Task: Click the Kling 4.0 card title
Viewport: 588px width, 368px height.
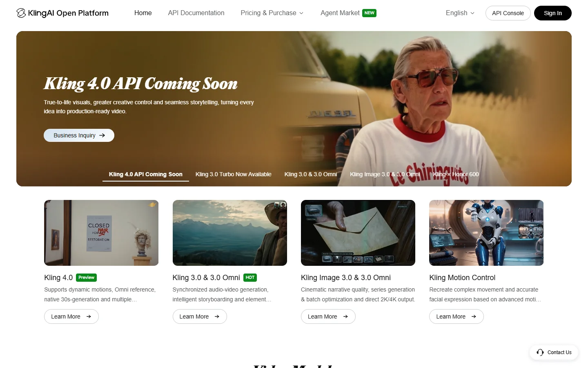Action: [x=58, y=278]
